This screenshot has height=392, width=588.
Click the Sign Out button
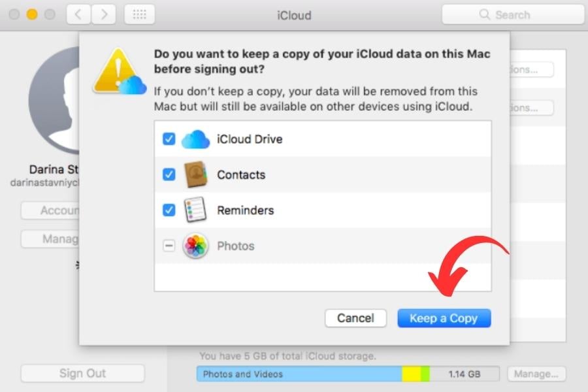pos(82,373)
